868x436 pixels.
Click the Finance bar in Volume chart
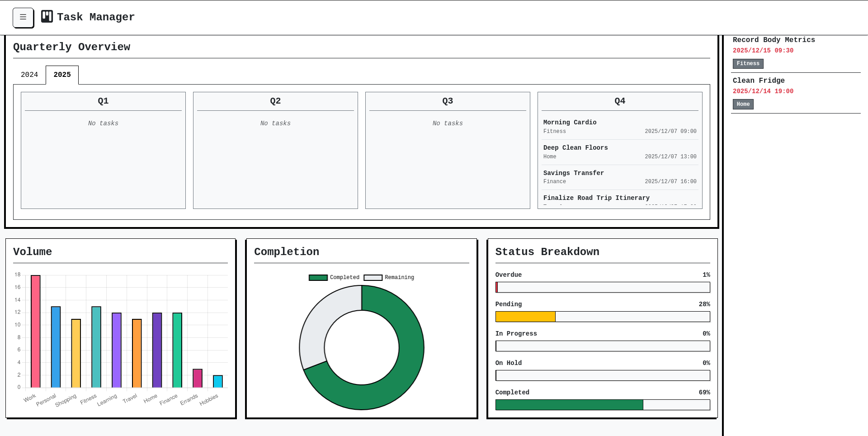click(x=177, y=350)
